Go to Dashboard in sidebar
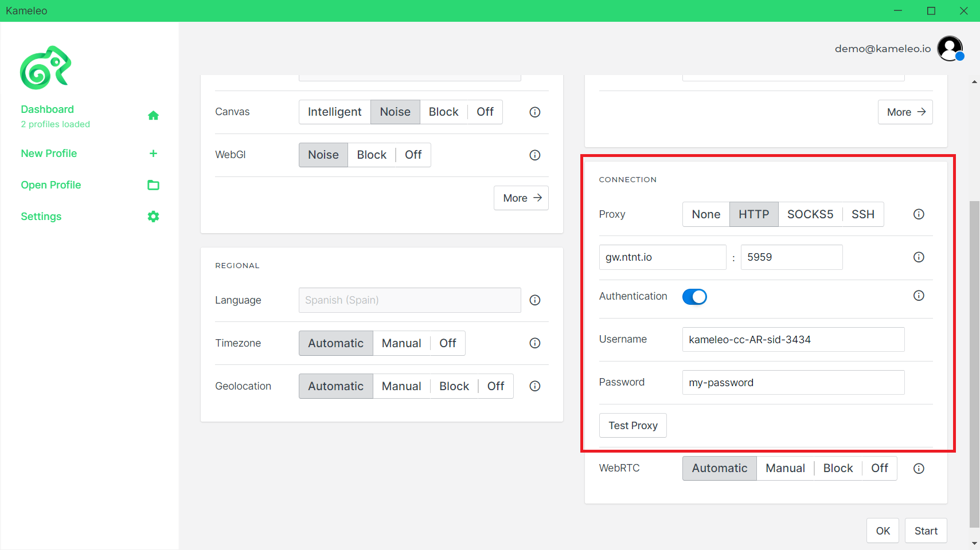This screenshot has width=980, height=550. (x=48, y=109)
